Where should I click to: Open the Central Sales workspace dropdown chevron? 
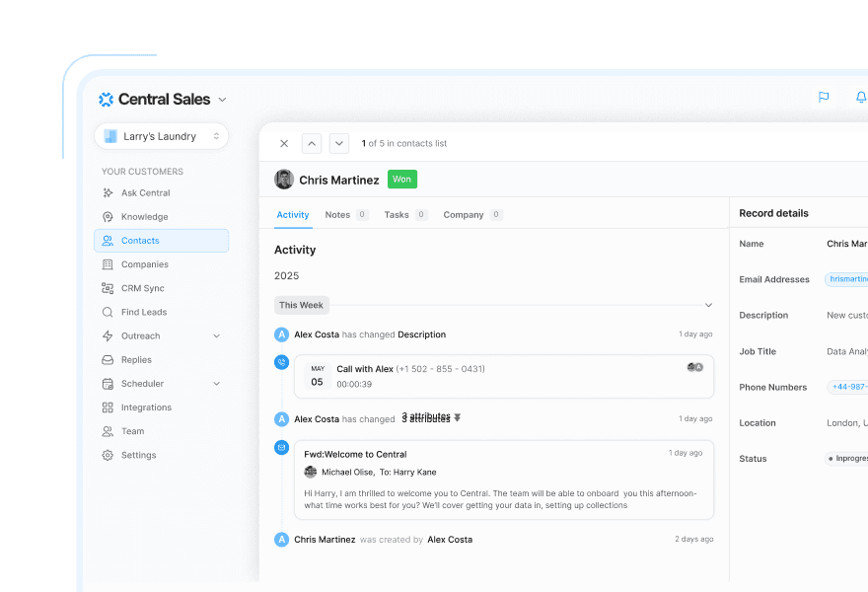(x=222, y=100)
